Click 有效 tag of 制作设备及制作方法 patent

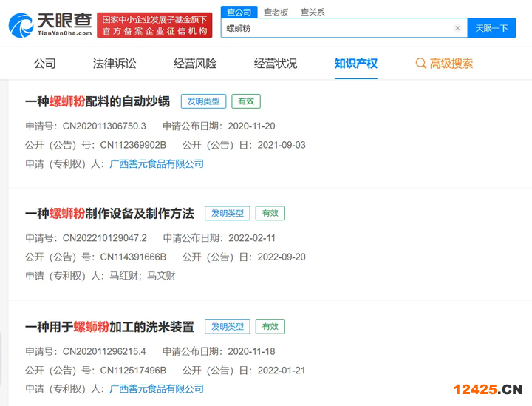[270, 213]
